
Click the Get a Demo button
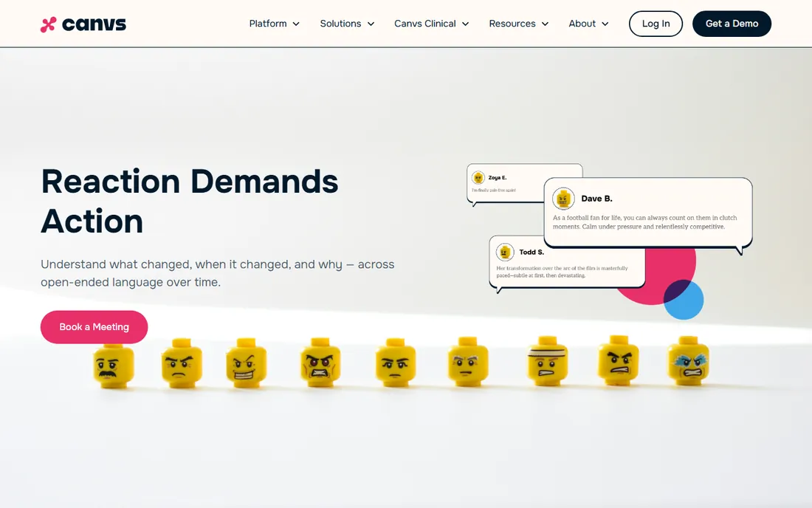[x=732, y=24]
